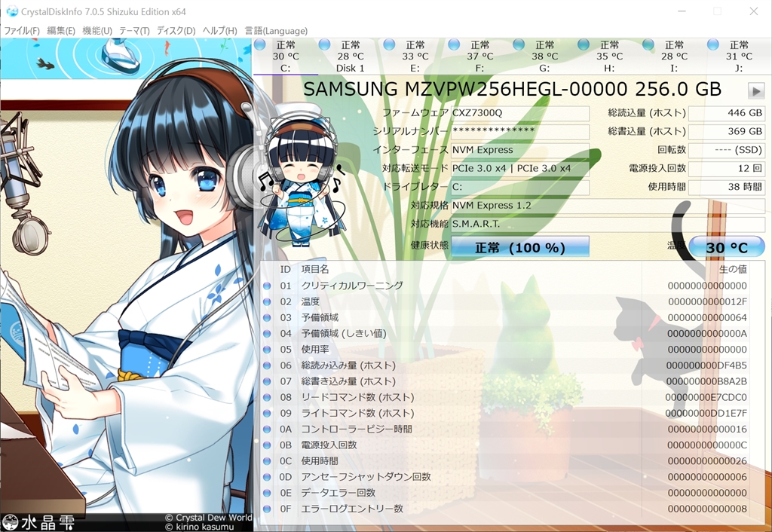Click the 使用時間 value 38 時間

(727, 187)
